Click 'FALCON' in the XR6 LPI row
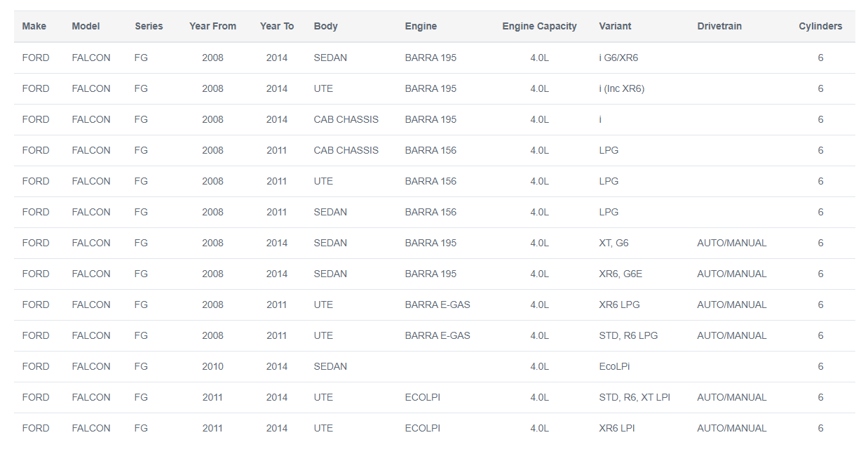The width and height of the screenshot is (868, 468). [91, 428]
